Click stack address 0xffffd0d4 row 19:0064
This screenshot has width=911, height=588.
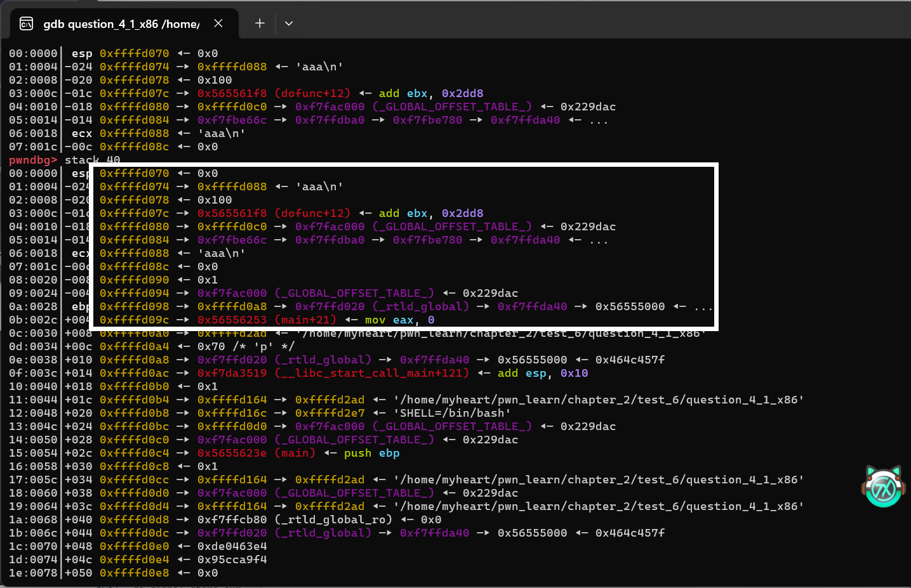[x=135, y=506]
